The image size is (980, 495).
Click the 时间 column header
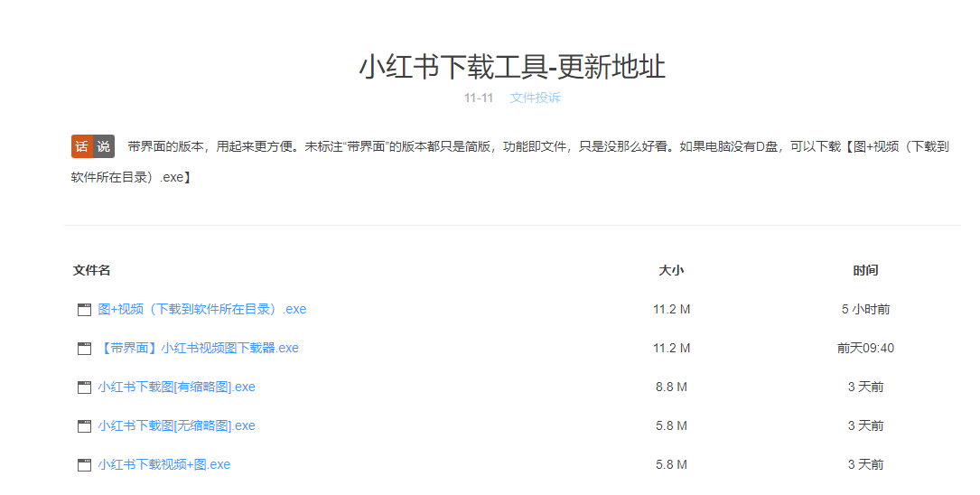pos(865,270)
